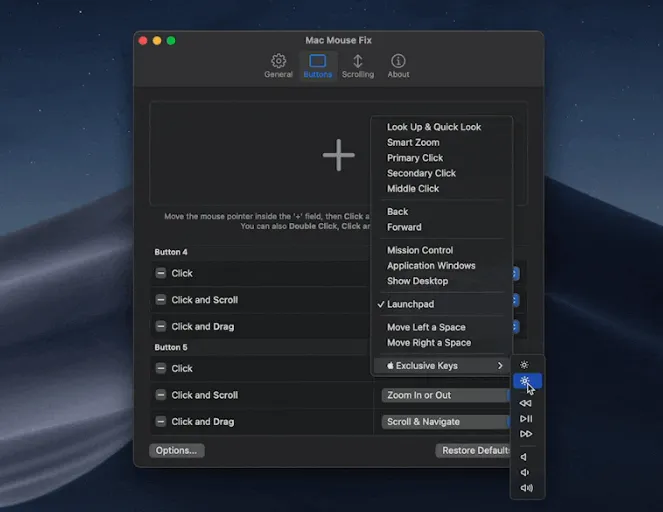
Task: Select Secondary Click from menu
Action: pos(442,173)
